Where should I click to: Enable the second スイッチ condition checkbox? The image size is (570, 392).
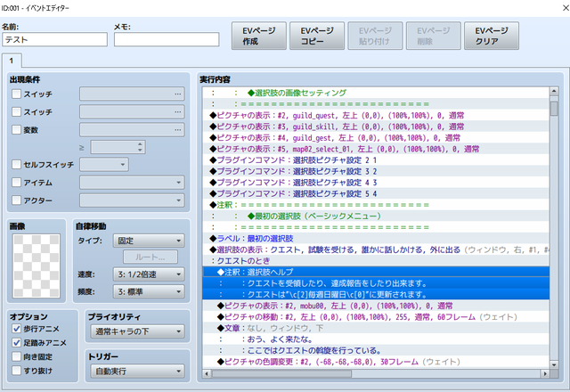click(16, 111)
